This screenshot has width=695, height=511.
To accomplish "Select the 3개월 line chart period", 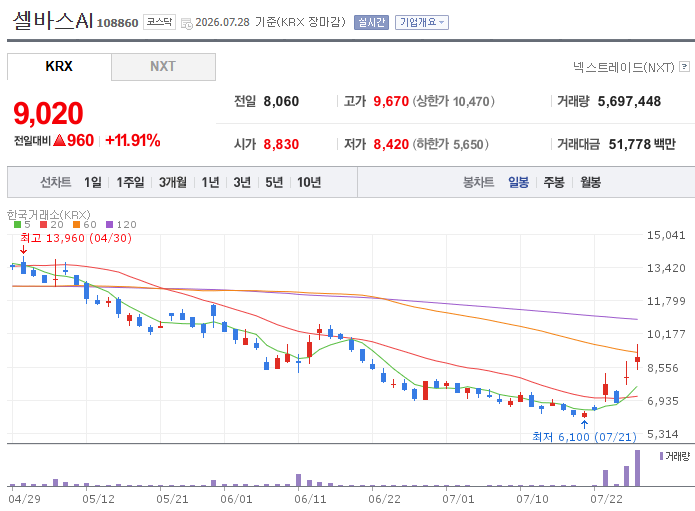I will click(173, 182).
